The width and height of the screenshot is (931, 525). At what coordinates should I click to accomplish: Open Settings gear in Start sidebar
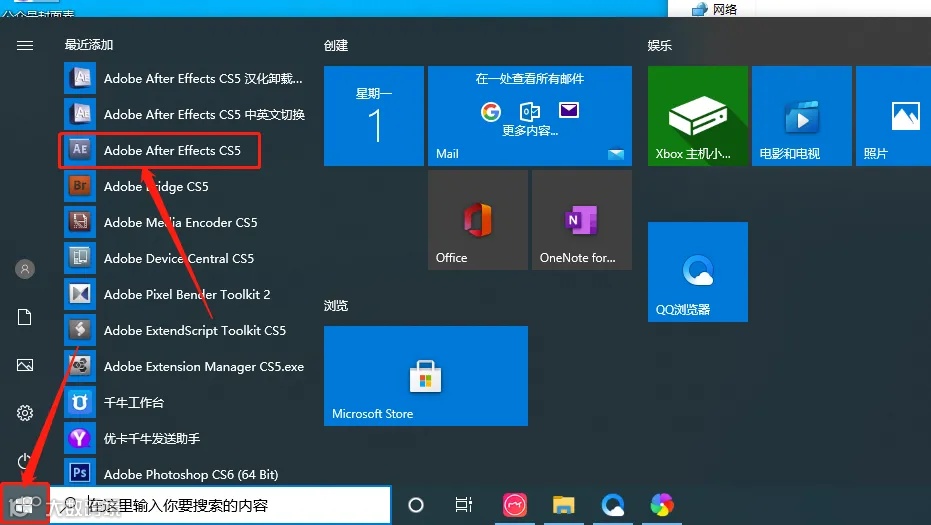pos(25,413)
